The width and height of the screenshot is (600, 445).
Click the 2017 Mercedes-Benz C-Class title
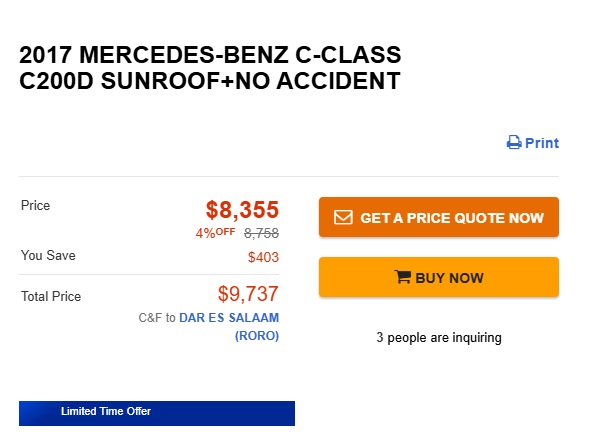click(210, 68)
